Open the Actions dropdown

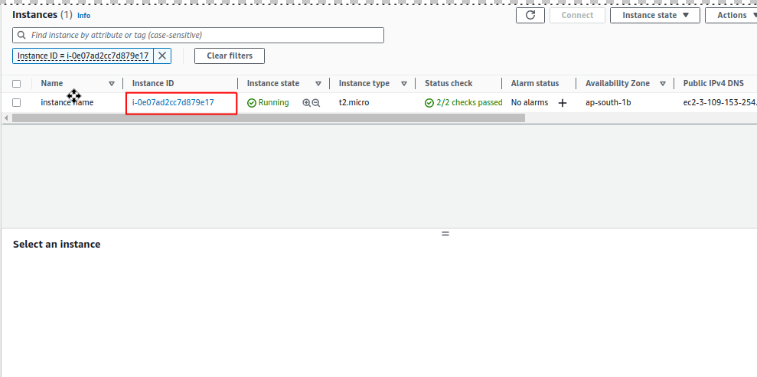(731, 15)
